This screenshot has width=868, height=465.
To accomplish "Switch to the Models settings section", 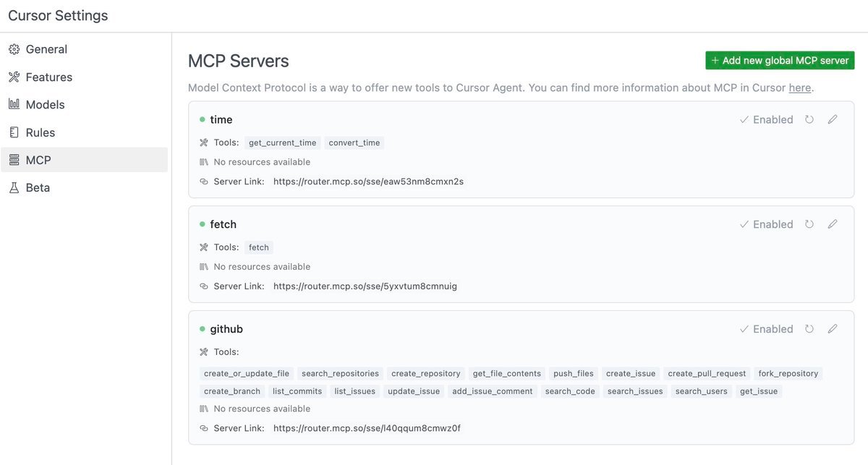I will [45, 105].
